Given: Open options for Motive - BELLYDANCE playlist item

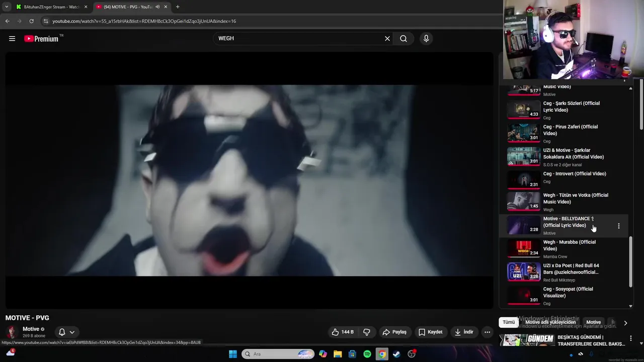Looking at the screenshot, I should (619, 226).
